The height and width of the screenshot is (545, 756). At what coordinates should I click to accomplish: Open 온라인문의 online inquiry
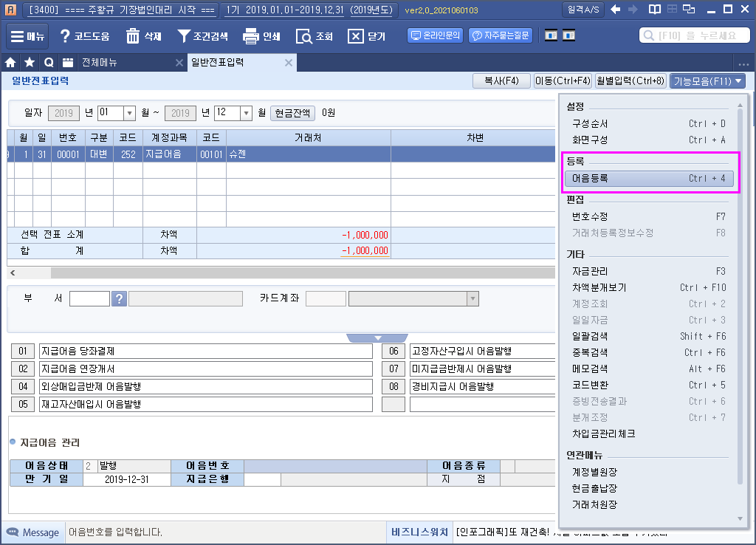(436, 35)
